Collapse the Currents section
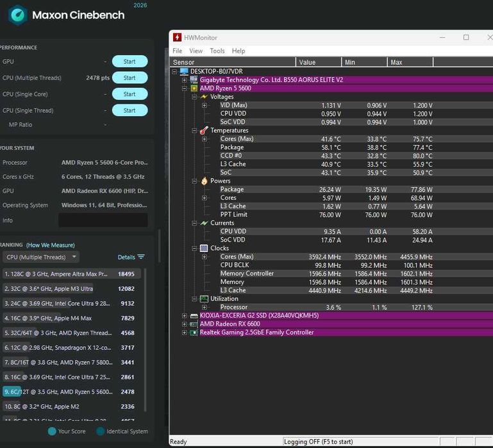Screen dimensions: 493x448 194,223
